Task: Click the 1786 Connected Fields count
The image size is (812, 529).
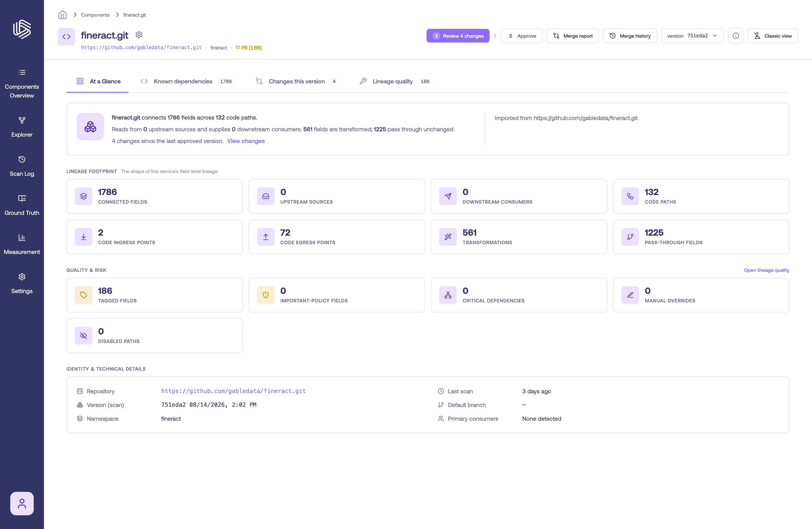Action: 107,192
